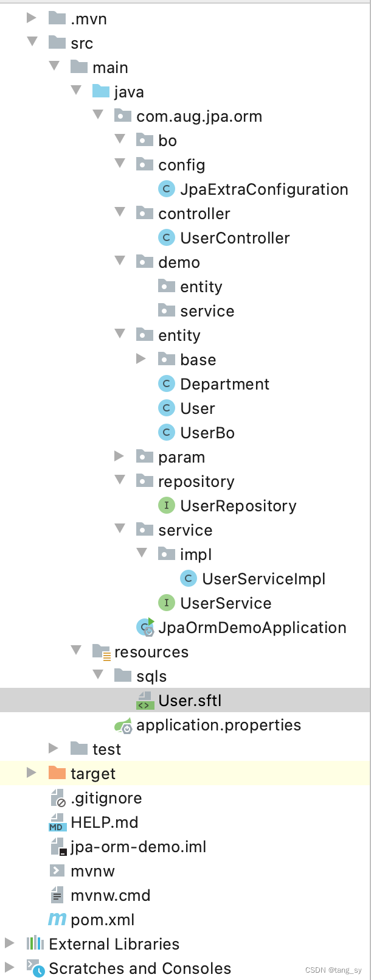Click the JpaOrmDemoApplication run class icon
The width and height of the screenshot is (371, 980).
click(x=145, y=627)
